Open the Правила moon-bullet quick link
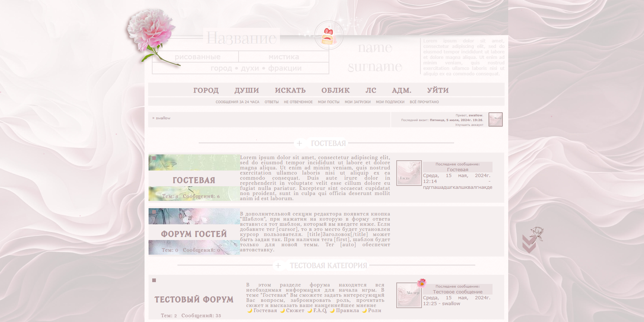 pyautogui.click(x=348, y=311)
